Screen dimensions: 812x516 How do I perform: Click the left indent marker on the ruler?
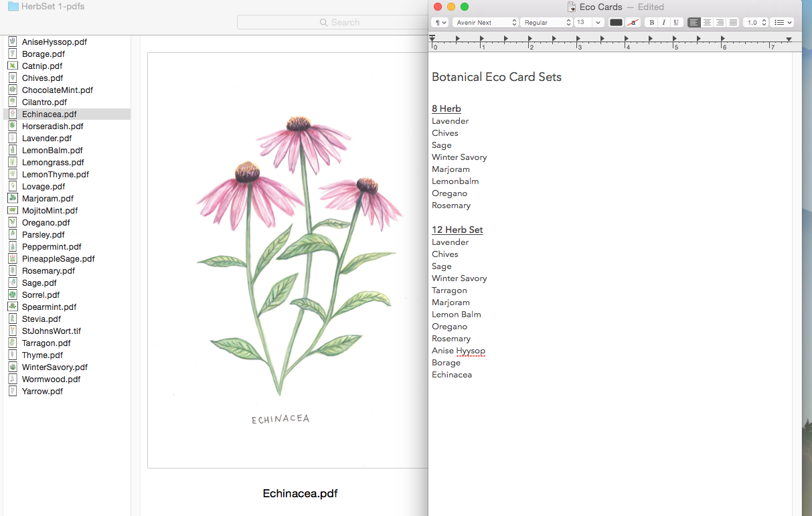432,40
